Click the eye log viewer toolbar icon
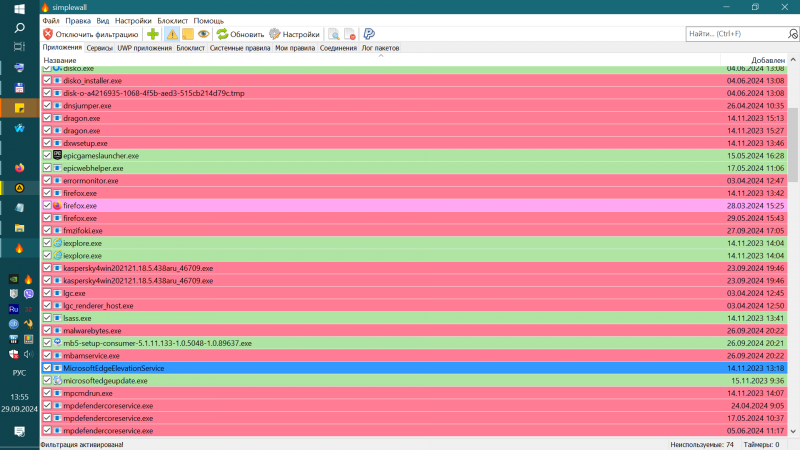800x450 pixels. [204, 34]
